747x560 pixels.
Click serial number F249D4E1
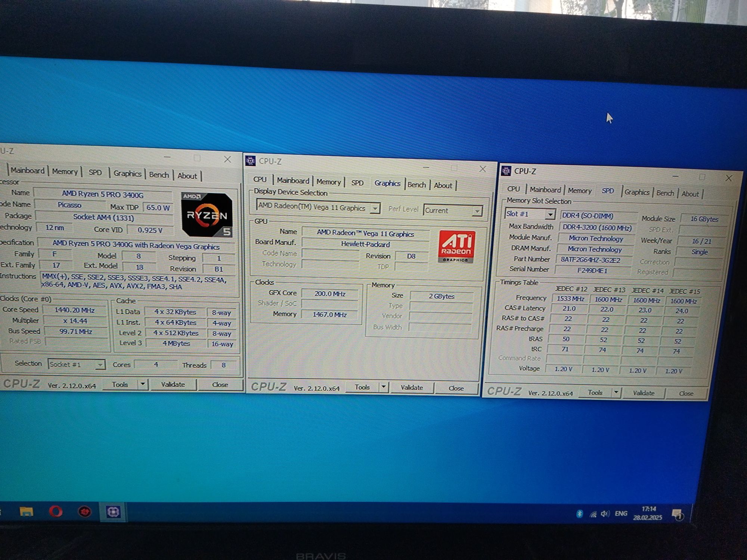(592, 270)
